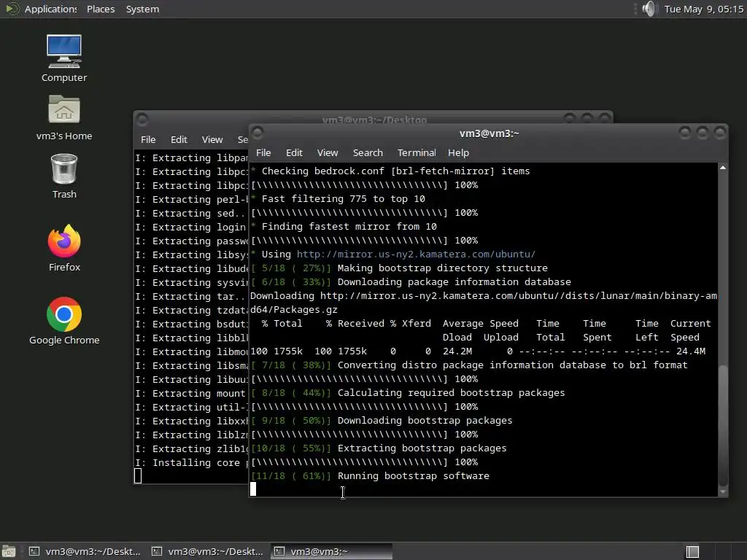
Task: Launch Google Chrome from the desktop
Action: 64,321
